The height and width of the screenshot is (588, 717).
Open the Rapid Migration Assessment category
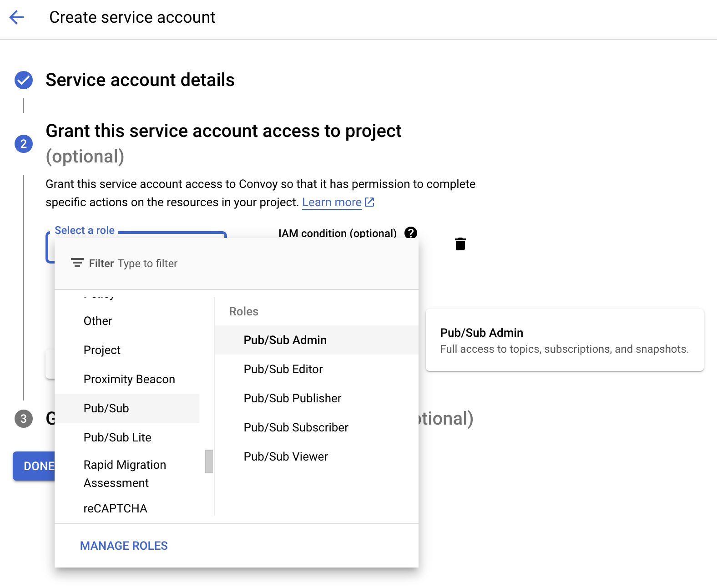[125, 473]
